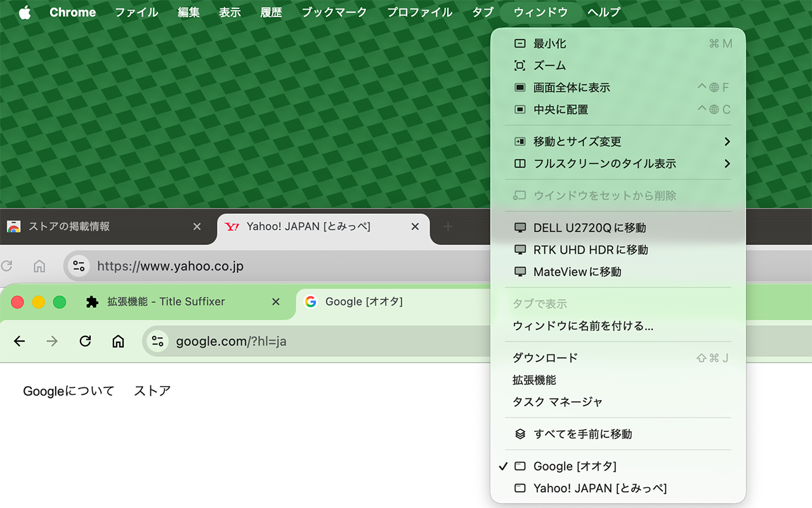Switch to Yahoo! JAPAN [とみっぺ] window entry
The image size is (812, 508).
pos(599,488)
